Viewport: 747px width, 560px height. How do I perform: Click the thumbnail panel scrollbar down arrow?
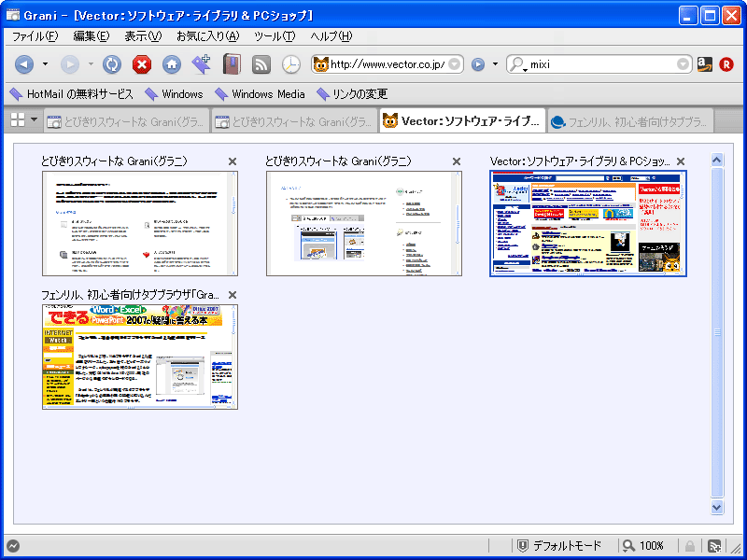(717, 507)
